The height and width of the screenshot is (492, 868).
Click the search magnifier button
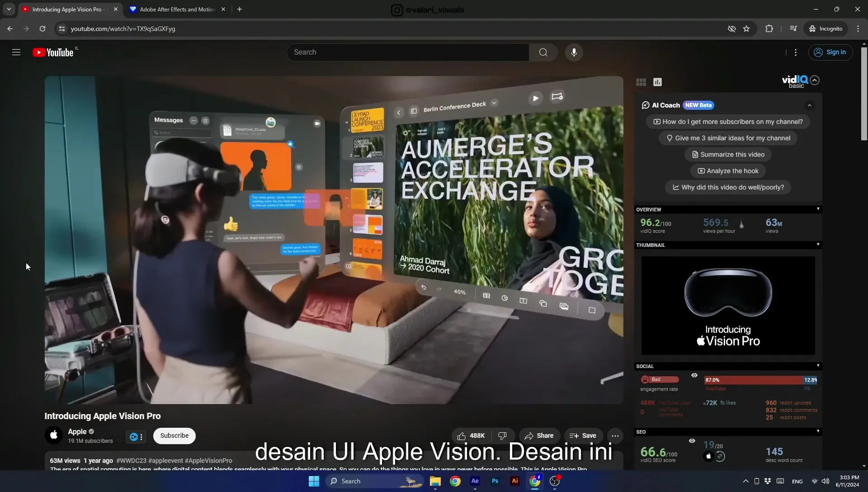543,52
